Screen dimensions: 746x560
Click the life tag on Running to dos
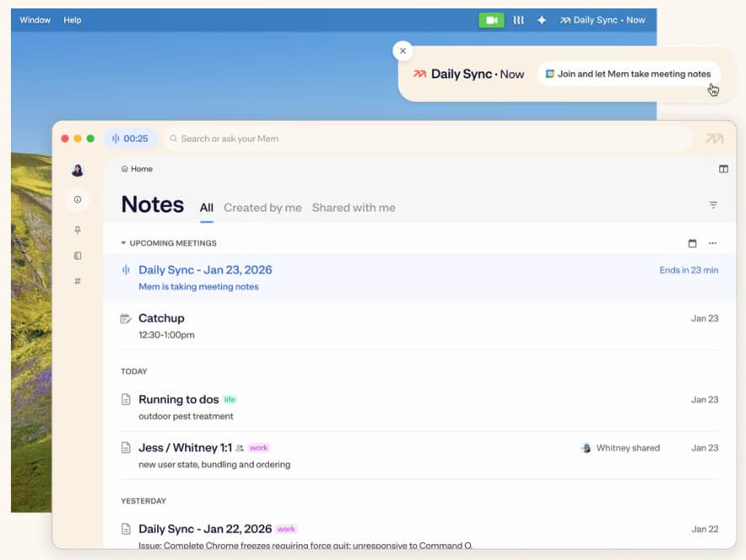[x=230, y=399]
